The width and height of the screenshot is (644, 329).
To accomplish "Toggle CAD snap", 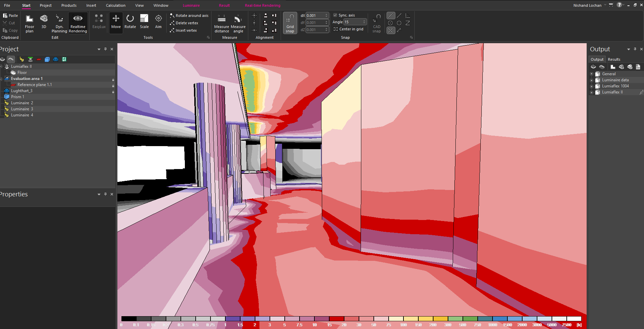I will [x=377, y=23].
